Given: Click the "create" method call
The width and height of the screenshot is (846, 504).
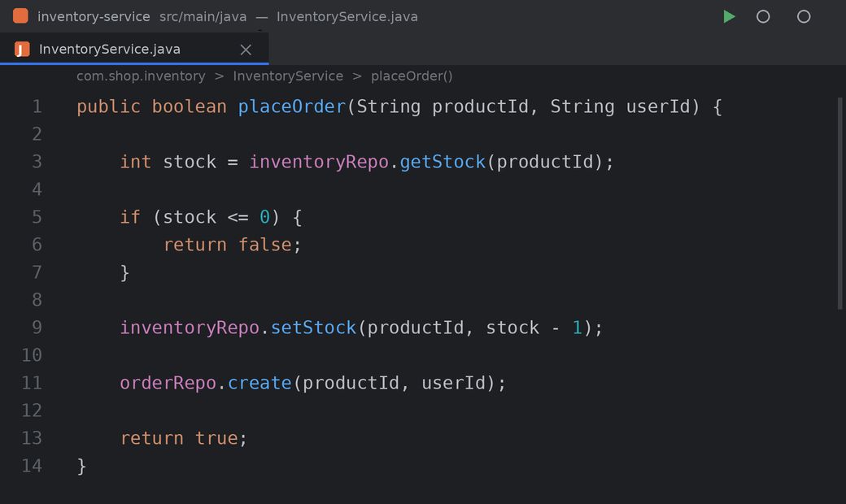Looking at the screenshot, I should [259, 383].
